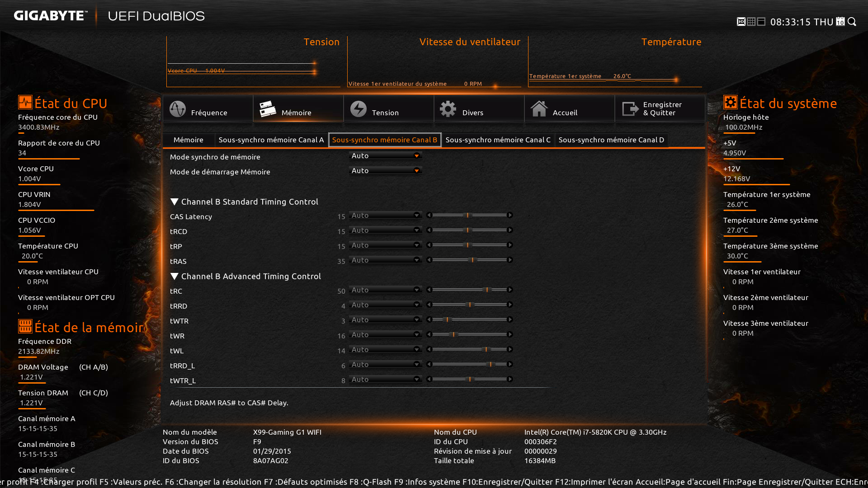Open the tRC Auto dropdown
868x488 pixels.
pos(386,290)
